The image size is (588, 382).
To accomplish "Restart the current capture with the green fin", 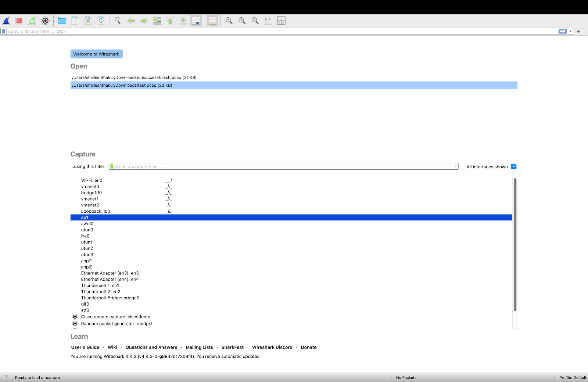I will tap(32, 21).
